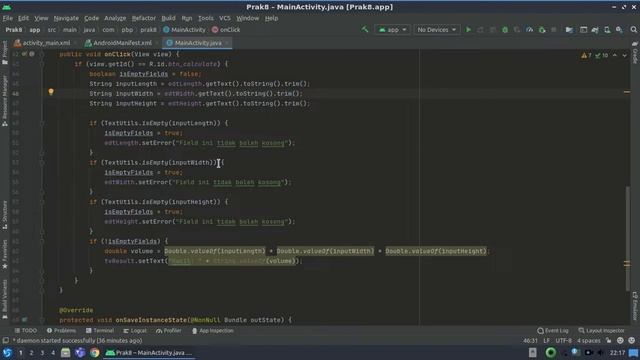
Task: Click the grey Stop square icon
Action: click(x=553, y=30)
